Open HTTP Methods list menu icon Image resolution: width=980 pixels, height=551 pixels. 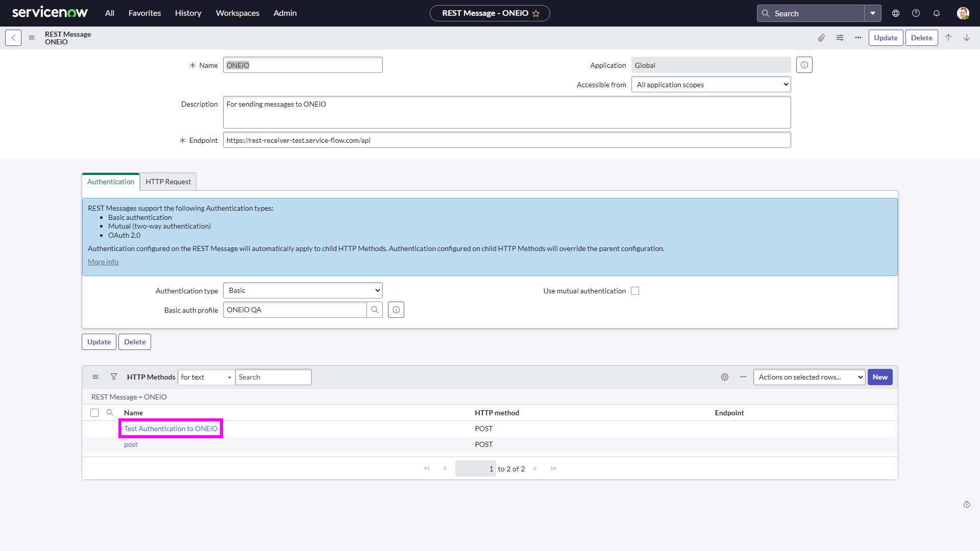[95, 377]
